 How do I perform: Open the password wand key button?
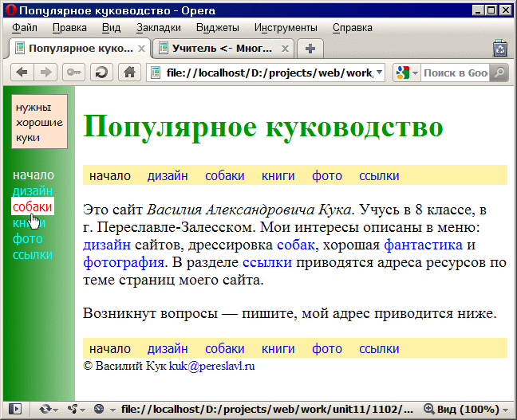click(x=74, y=73)
